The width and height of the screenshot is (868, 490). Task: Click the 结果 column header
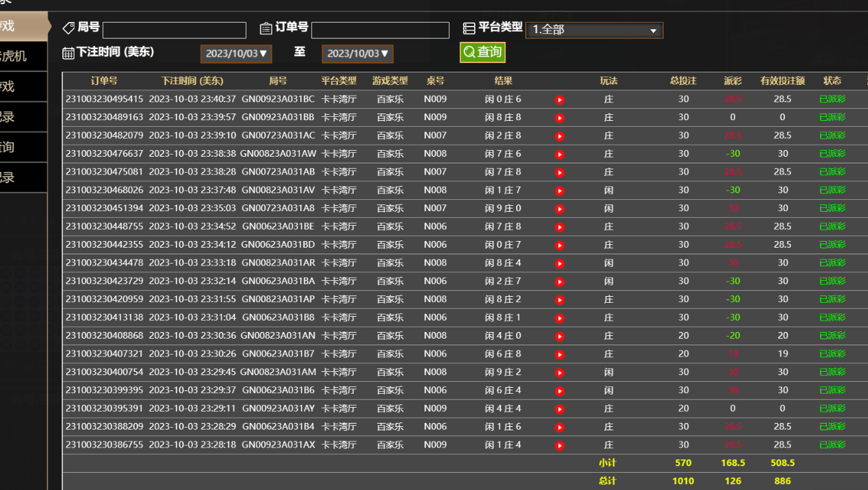503,81
